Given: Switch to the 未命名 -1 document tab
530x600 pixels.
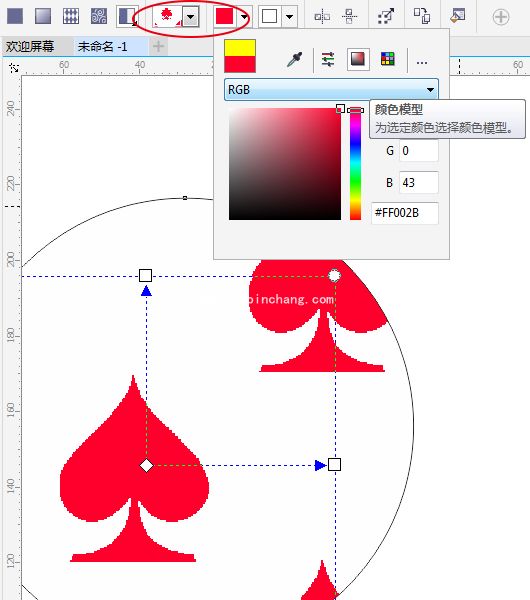Looking at the screenshot, I should tap(103, 47).
